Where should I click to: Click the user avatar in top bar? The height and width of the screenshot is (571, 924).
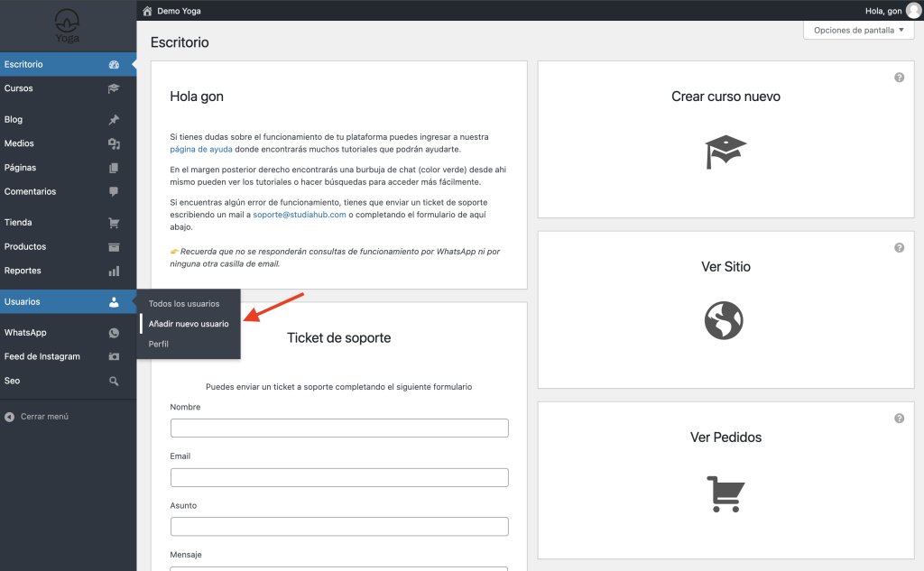913,11
